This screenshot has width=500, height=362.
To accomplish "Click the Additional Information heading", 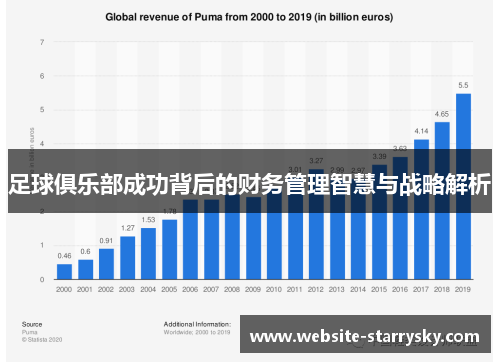I will pyautogui.click(x=197, y=324).
